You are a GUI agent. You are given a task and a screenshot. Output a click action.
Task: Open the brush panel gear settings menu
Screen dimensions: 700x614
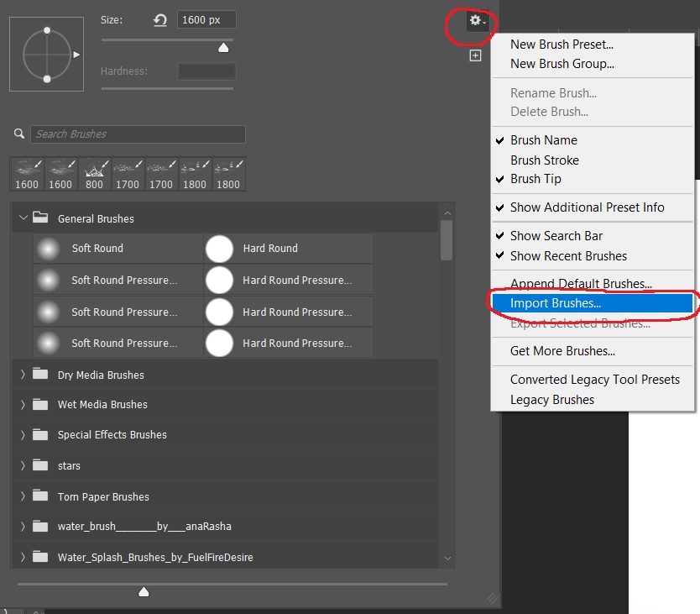coord(477,20)
